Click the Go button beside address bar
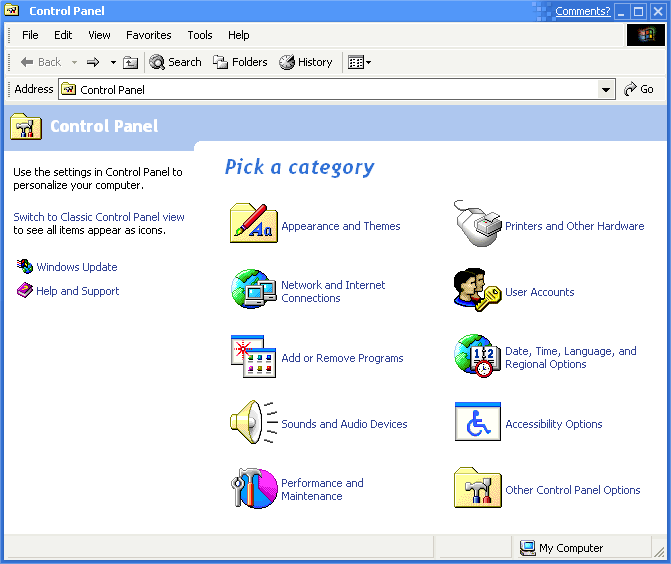The image size is (671, 564). pyautogui.click(x=638, y=89)
